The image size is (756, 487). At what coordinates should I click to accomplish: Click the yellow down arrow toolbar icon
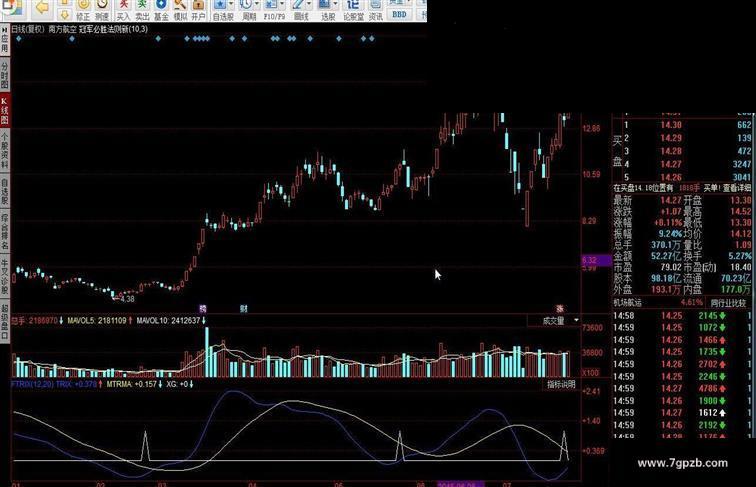[x=65, y=15]
